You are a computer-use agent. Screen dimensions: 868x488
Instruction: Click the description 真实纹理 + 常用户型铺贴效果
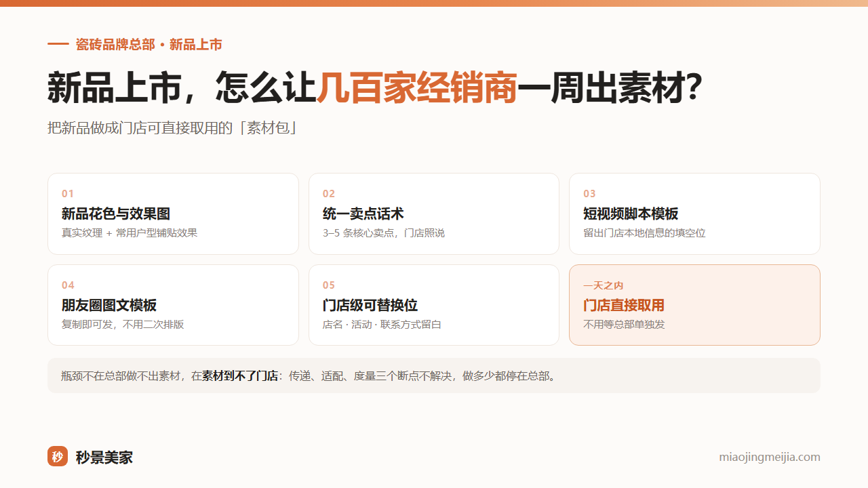[x=130, y=233]
